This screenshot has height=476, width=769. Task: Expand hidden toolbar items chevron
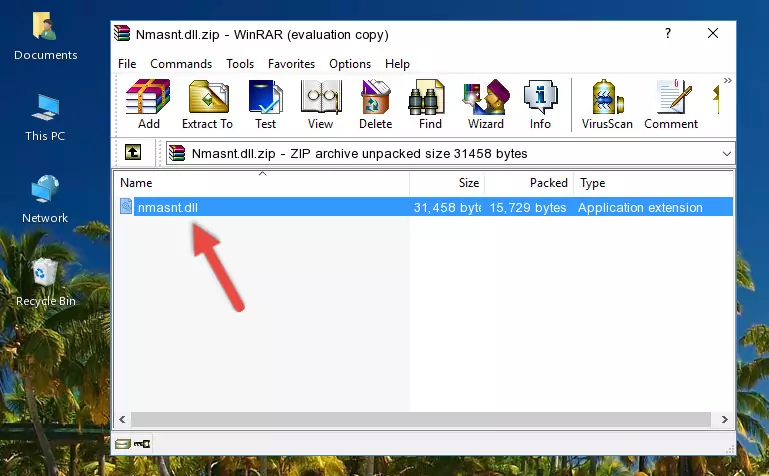[728, 80]
